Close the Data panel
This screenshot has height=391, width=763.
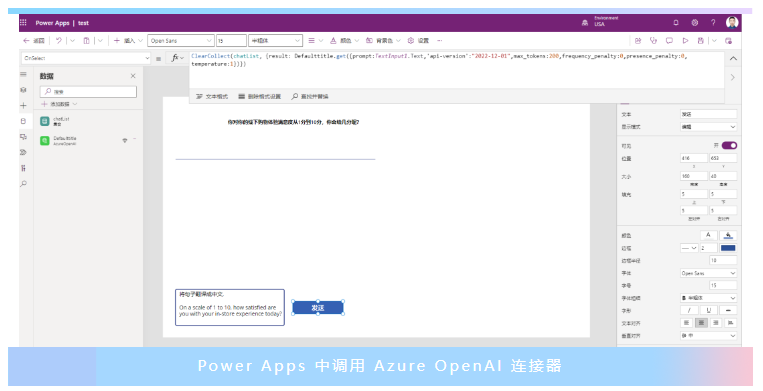coord(133,76)
